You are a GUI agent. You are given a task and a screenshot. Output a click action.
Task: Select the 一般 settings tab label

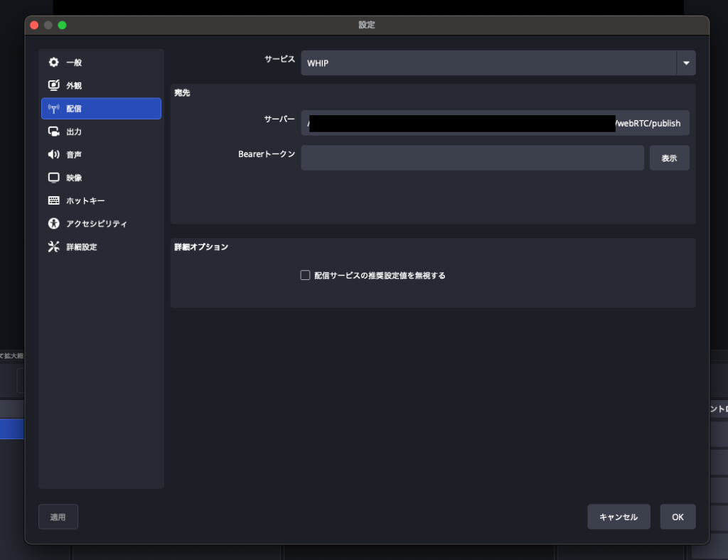[74, 63]
